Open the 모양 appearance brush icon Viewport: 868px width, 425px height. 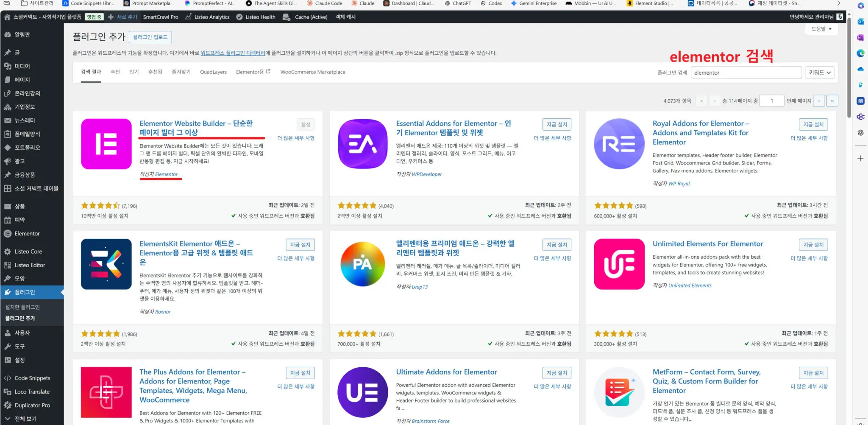8,279
